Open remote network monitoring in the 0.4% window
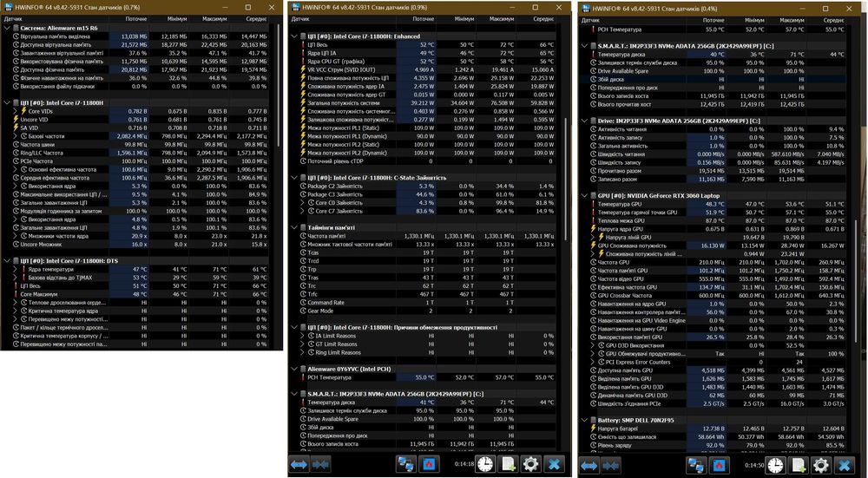 click(696, 466)
